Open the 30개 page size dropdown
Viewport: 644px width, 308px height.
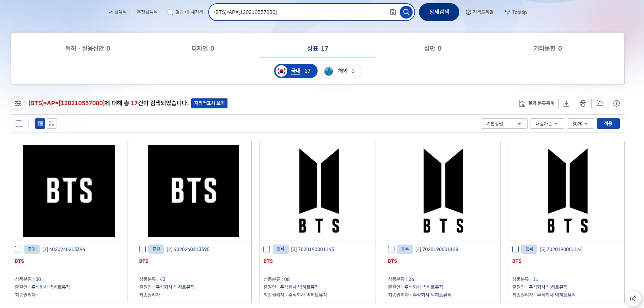coord(580,124)
